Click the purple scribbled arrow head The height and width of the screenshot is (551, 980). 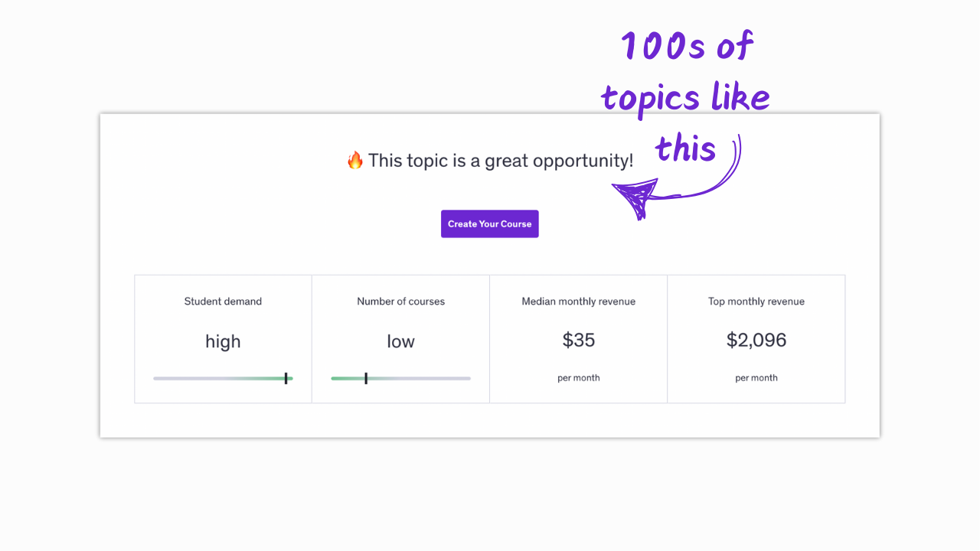coord(636,197)
